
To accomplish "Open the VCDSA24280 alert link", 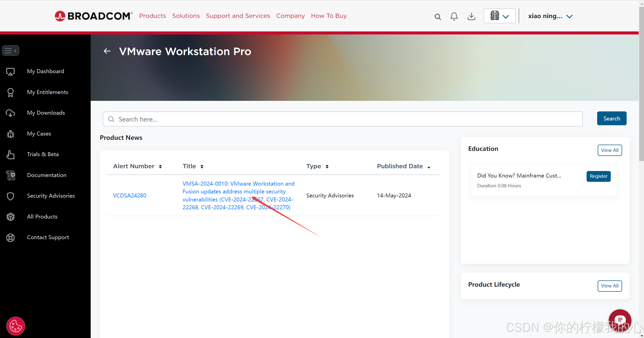I will pos(129,195).
